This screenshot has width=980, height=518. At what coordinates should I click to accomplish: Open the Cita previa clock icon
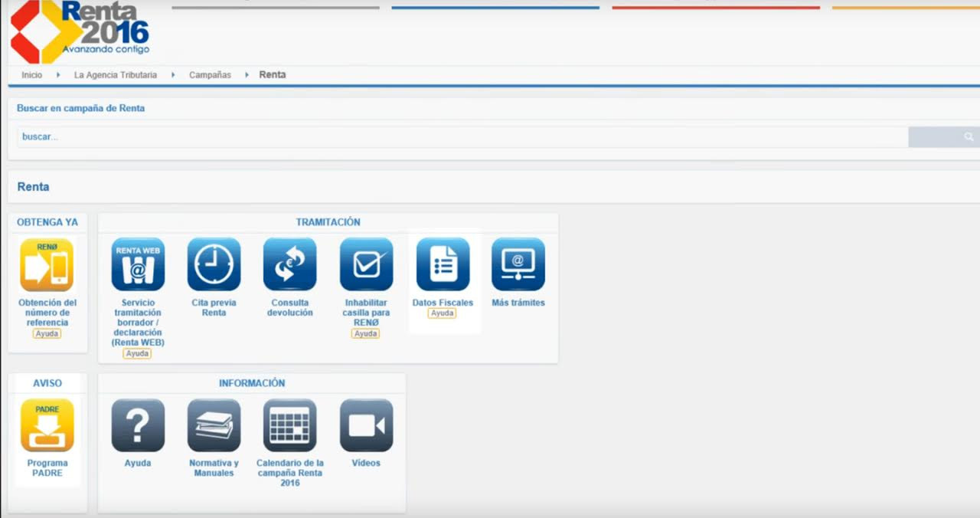click(214, 264)
